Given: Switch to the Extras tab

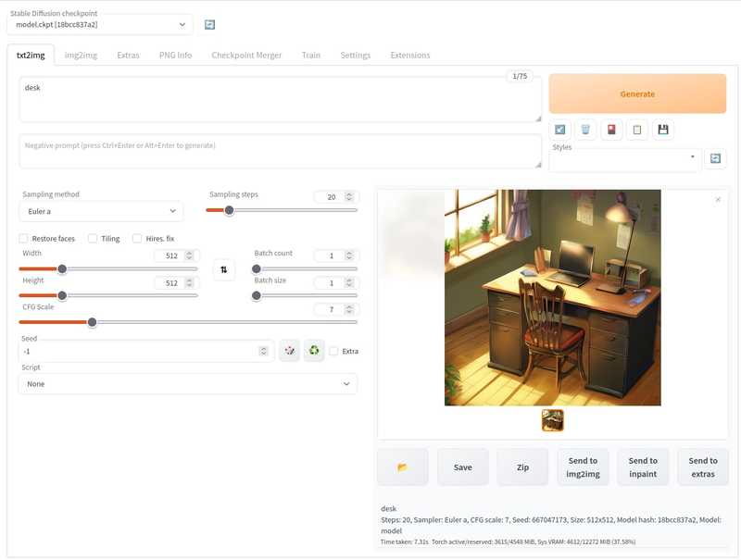Looking at the screenshot, I should coord(128,56).
